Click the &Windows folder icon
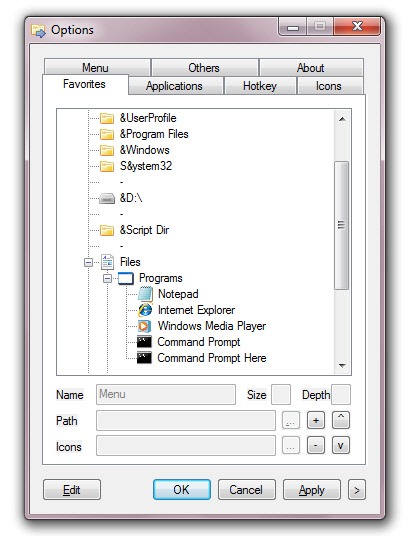The width and height of the screenshot is (411, 536). click(x=107, y=150)
